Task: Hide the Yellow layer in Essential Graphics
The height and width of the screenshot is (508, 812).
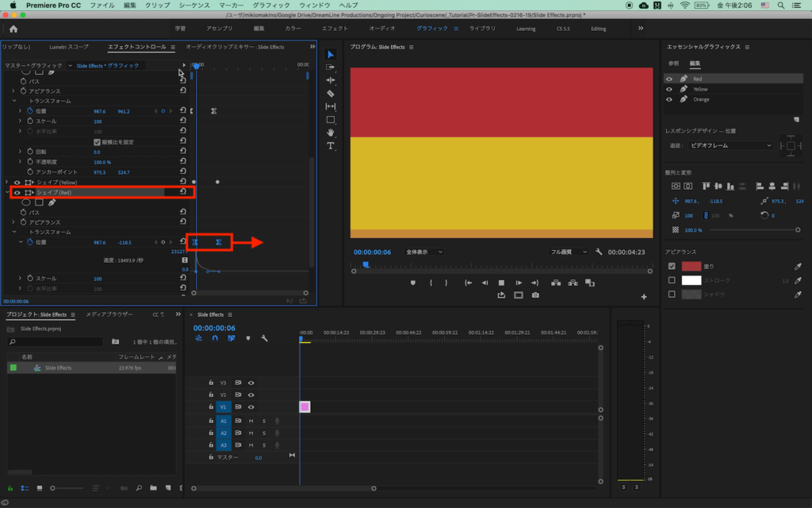Action: point(669,89)
